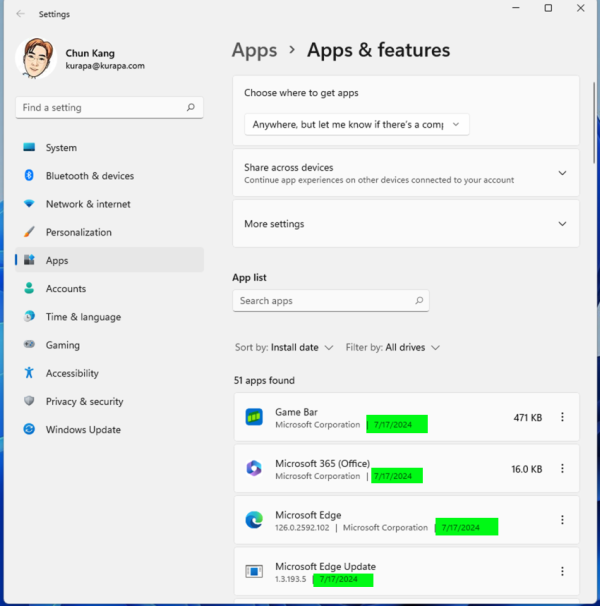Open Gaming settings
600x606 pixels.
click(x=109, y=345)
